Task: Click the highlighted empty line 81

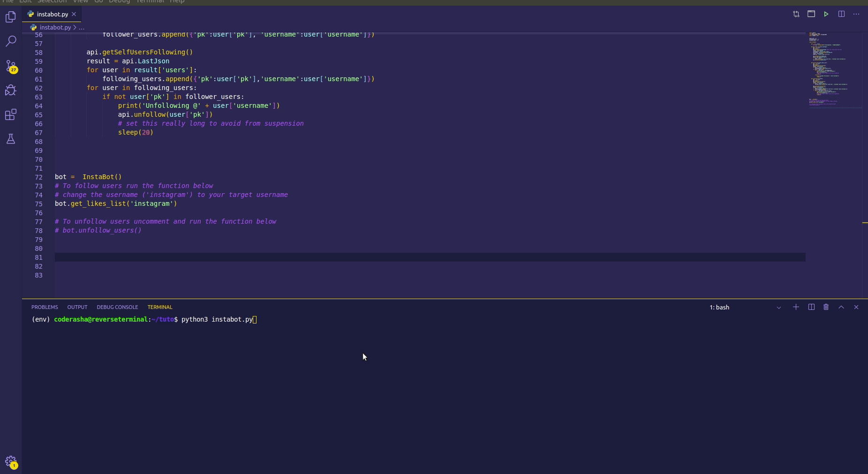Action: [x=430, y=257]
